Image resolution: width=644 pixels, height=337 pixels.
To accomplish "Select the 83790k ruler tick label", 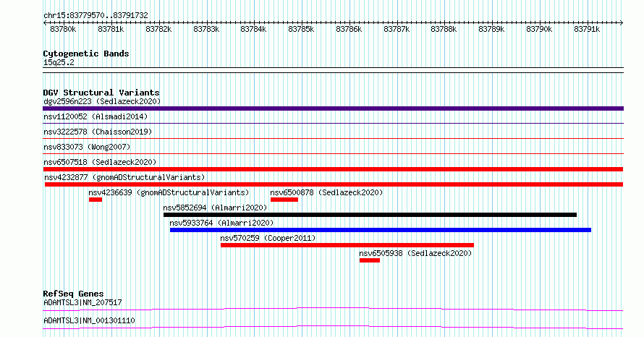I will coord(539,29).
